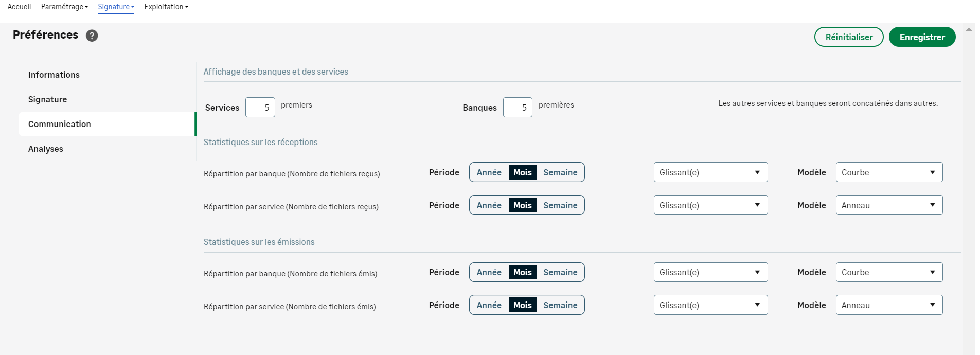
Task: Select Année for reception bank distribution
Action: pos(489,172)
